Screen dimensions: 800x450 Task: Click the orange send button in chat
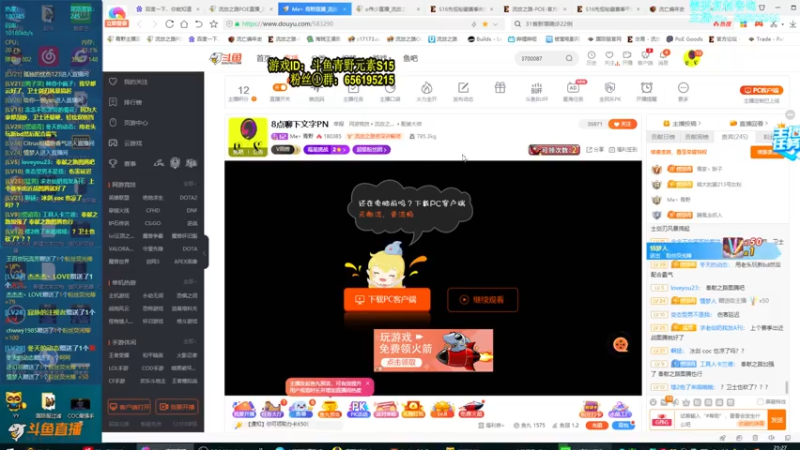[x=777, y=420]
